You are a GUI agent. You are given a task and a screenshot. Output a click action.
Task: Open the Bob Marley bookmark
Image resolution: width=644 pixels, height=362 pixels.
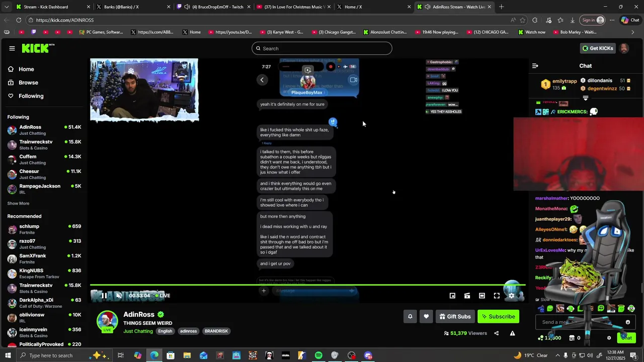point(575,32)
